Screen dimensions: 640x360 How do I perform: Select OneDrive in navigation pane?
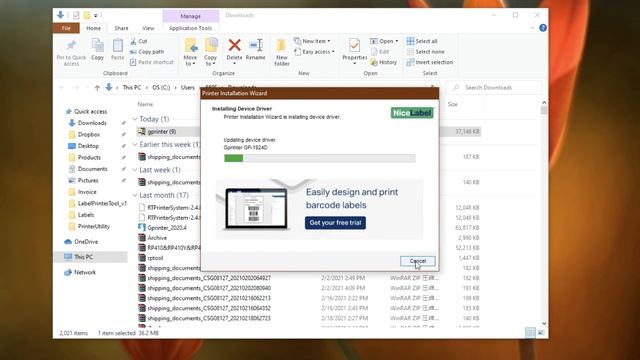[x=86, y=242]
